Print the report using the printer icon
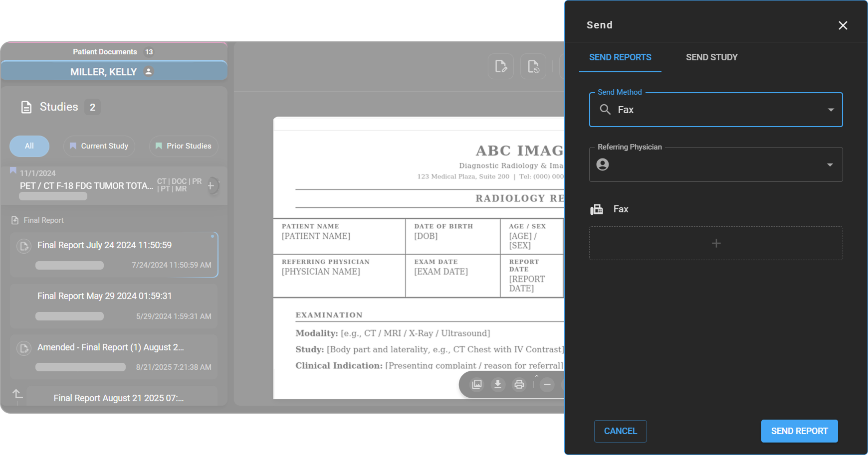 click(x=519, y=384)
